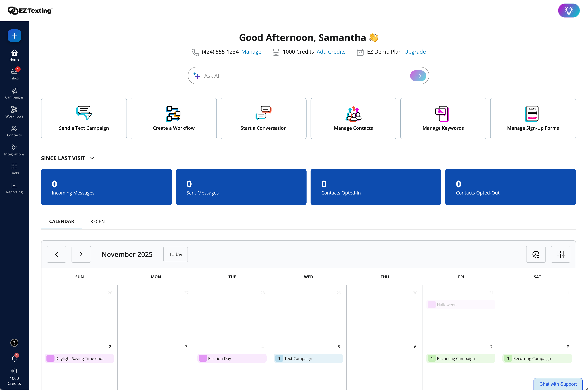Switch to the Recent tab

click(99, 221)
